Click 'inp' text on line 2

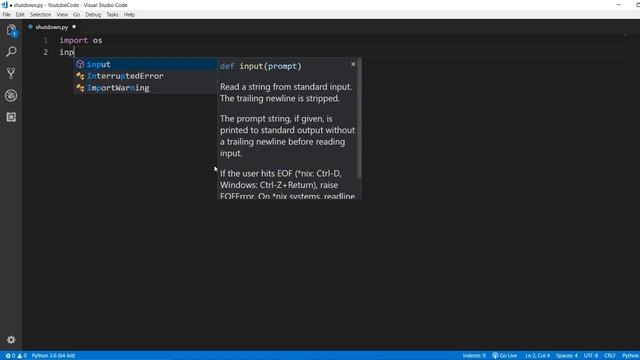pos(67,52)
